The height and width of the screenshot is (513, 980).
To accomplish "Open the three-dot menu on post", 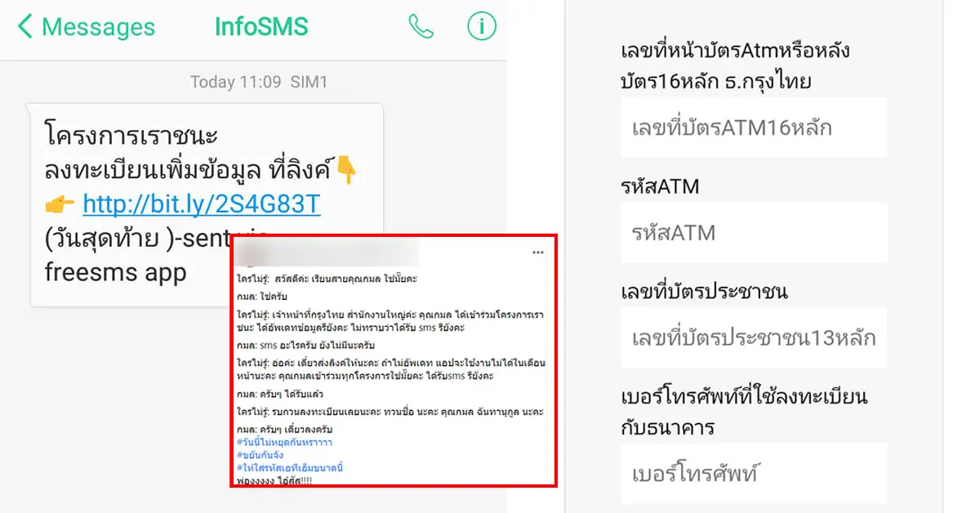I will point(537,252).
